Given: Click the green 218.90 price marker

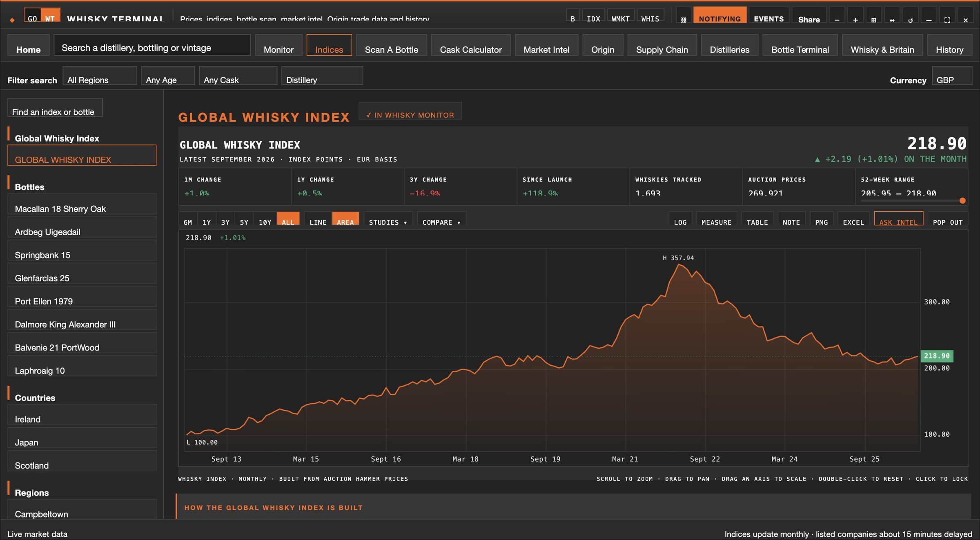Looking at the screenshot, I should tap(937, 356).
